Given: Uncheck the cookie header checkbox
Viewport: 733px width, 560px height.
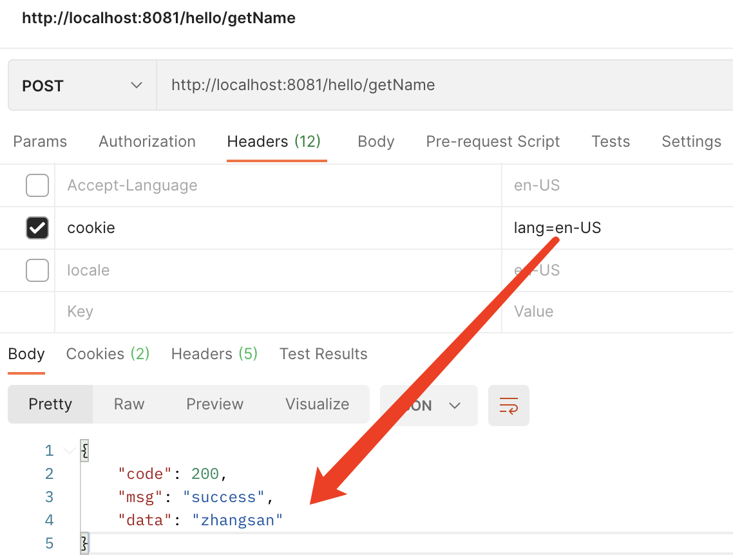Looking at the screenshot, I should (x=37, y=227).
